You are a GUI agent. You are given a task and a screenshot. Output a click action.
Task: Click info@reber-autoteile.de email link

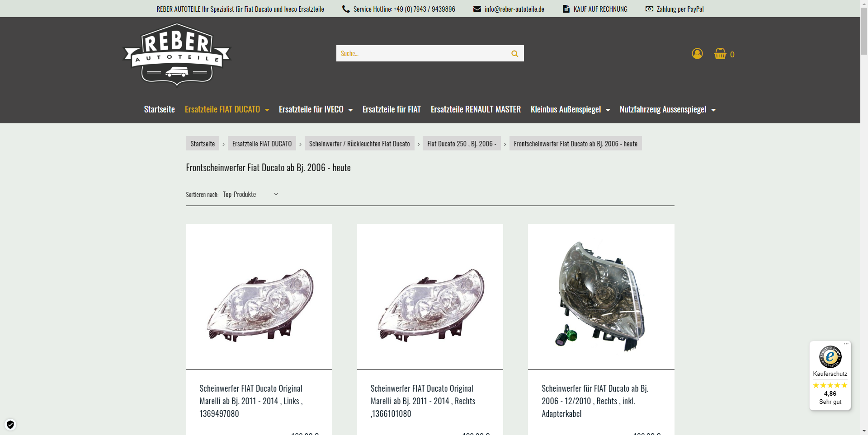coord(514,9)
